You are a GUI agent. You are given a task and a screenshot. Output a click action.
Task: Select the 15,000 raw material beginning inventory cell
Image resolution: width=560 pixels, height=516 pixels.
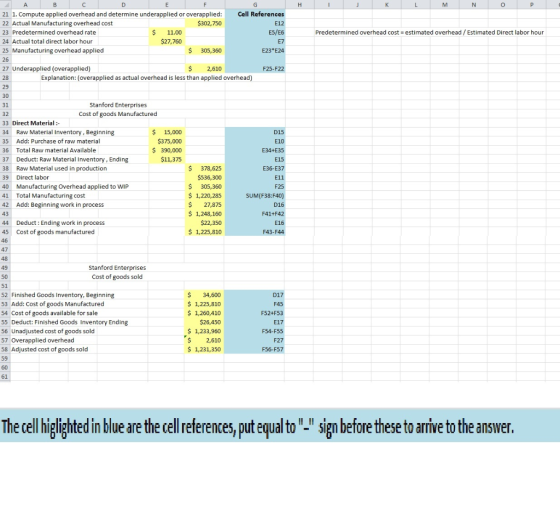(x=167, y=132)
